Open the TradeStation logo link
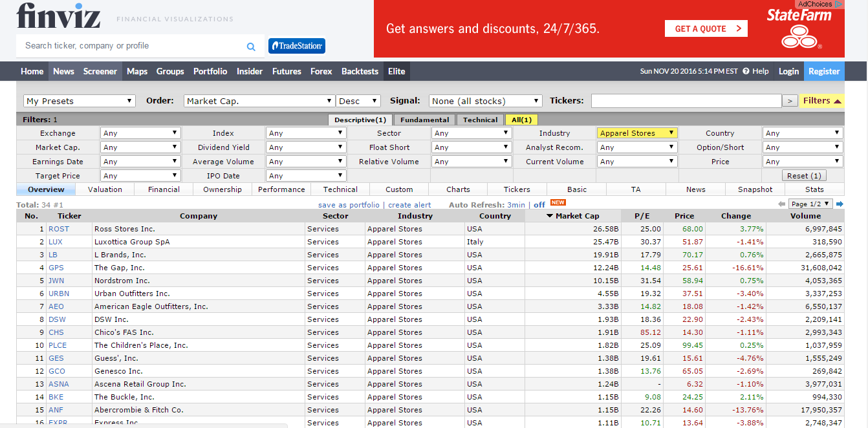The width and height of the screenshot is (868, 428). 297,46
